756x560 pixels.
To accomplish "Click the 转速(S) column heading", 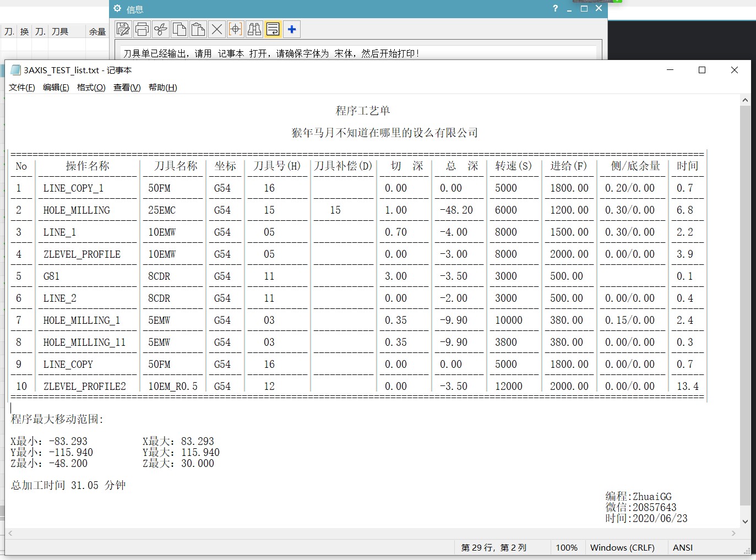I will [514, 166].
